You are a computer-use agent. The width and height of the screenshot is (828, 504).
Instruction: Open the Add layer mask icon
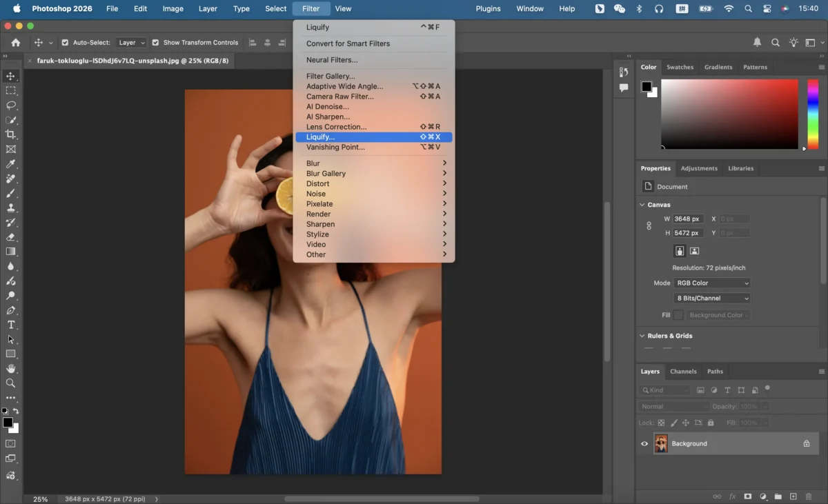click(748, 496)
